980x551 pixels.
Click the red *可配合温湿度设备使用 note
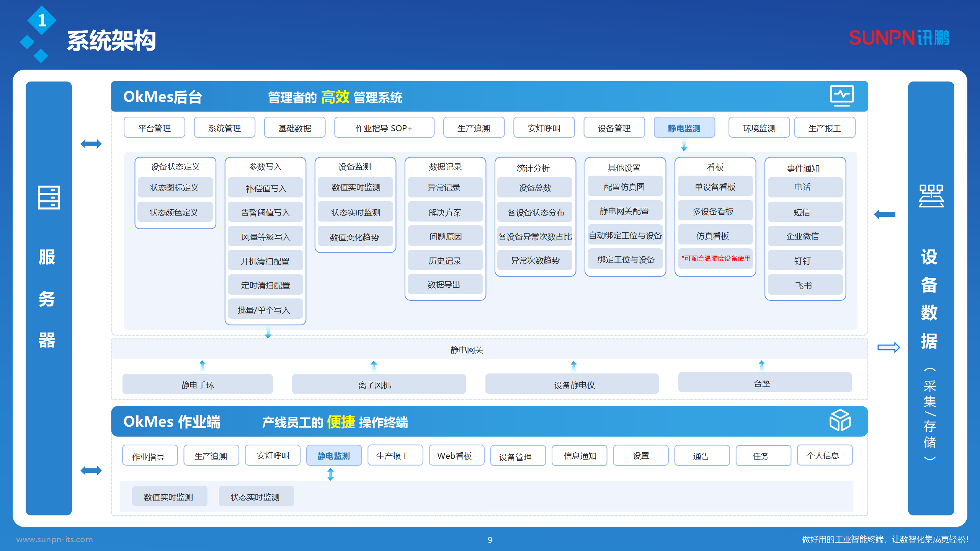[x=715, y=259]
